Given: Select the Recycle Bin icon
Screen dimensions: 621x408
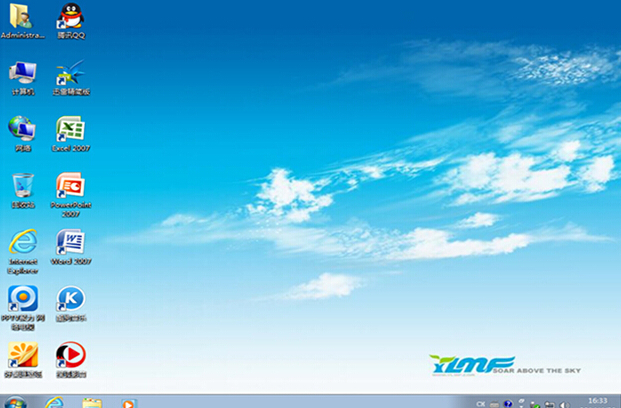Looking at the screenshot, I should click(x=23, y=191).
